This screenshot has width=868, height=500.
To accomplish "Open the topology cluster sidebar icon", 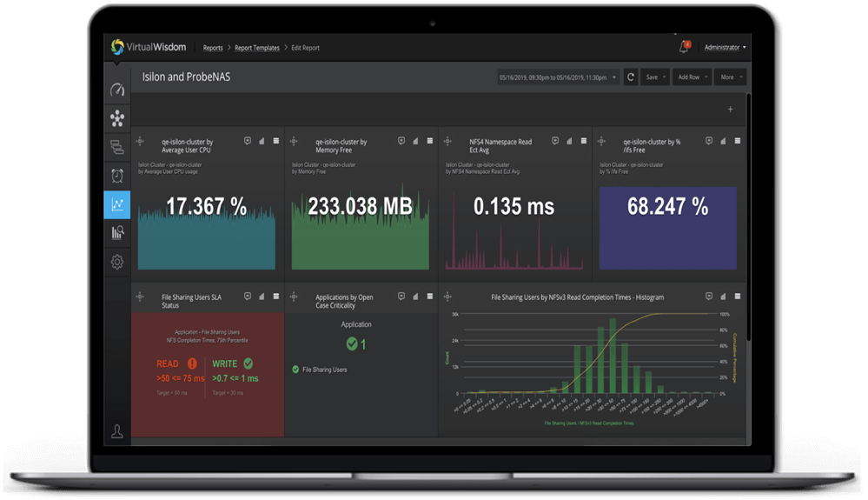I will pyautogui.click(x=117, y=118).
